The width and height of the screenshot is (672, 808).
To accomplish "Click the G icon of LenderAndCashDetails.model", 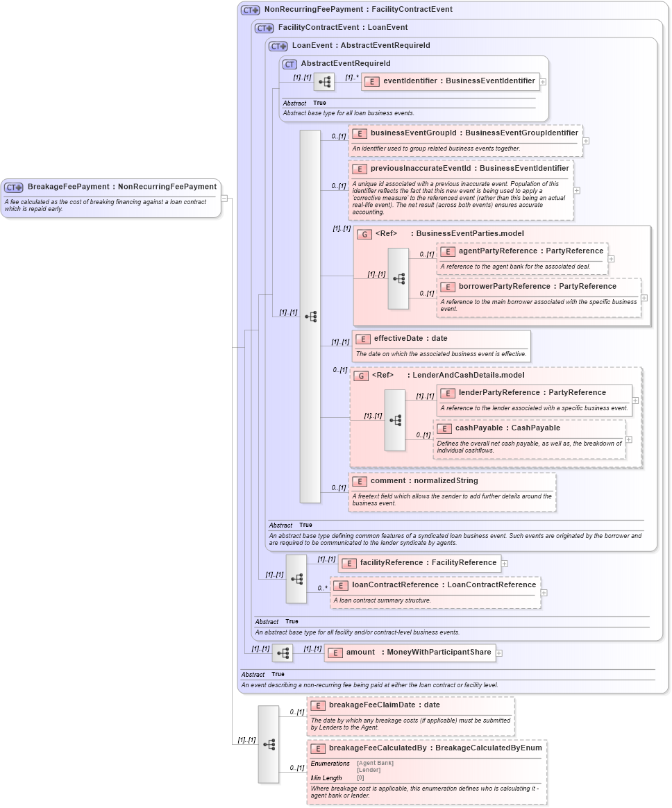I will (361, 376).
